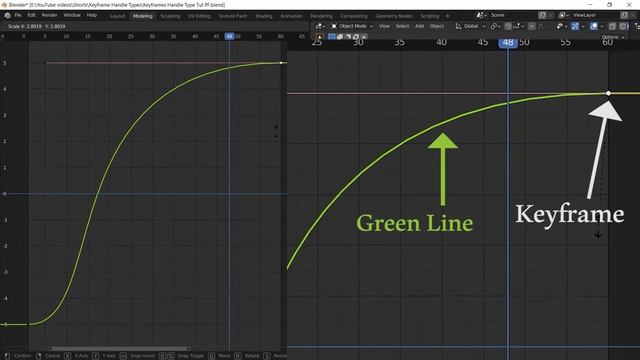Open the Global transform orientation dropdown
This screenshot has width=640, height=360.
coord(470,26)
